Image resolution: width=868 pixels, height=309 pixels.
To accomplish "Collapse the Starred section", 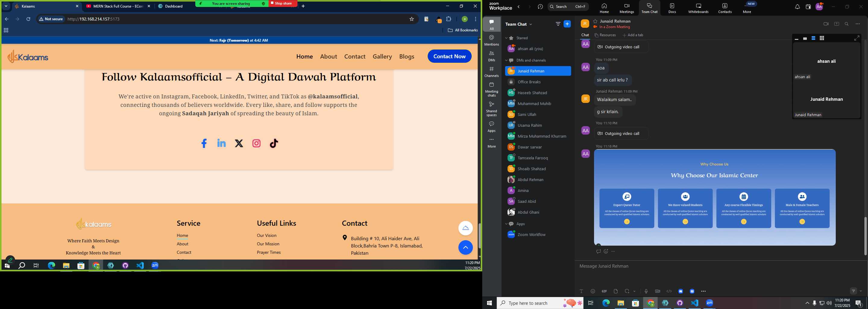I will pyautogui.click(x=506, y=38).
